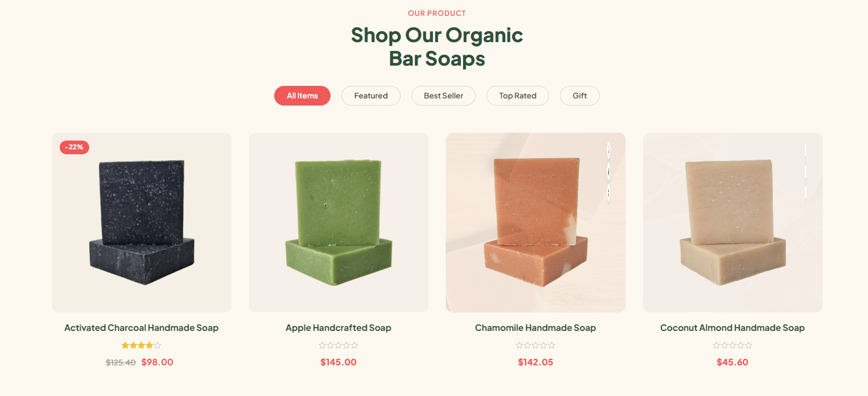The image size is (868, 396).
Task: Click the empty star rating under Apple soap
Action: tap(339, 345)
